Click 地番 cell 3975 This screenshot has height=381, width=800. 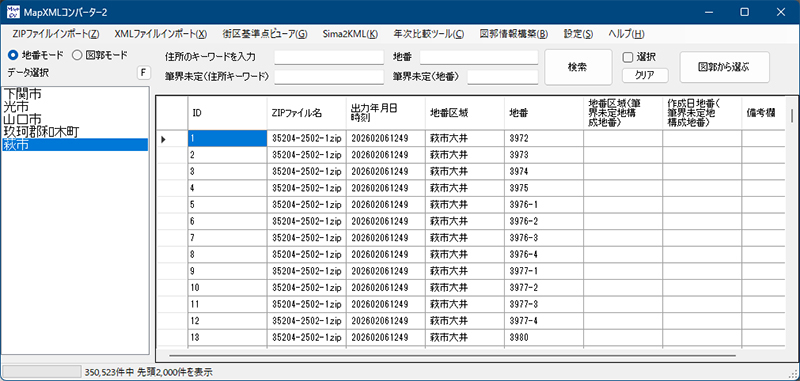[x=544, y=188]
